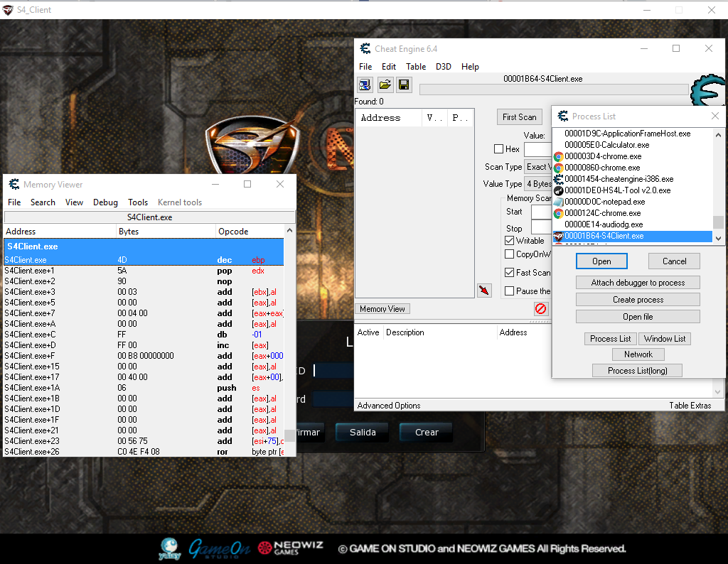This screenshot has height=564, width=728.
Task: Click the open folder icon in Cheat Engine toolbar
Action: pyautogui.click(x=385, y=85)
